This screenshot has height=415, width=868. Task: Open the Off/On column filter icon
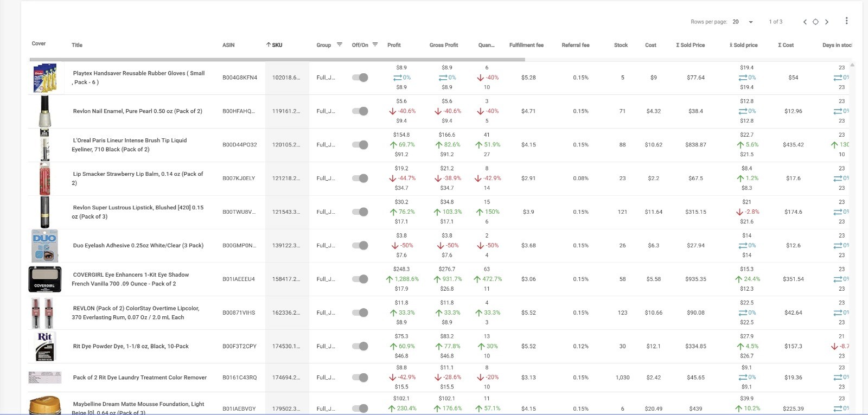(375, 44)
